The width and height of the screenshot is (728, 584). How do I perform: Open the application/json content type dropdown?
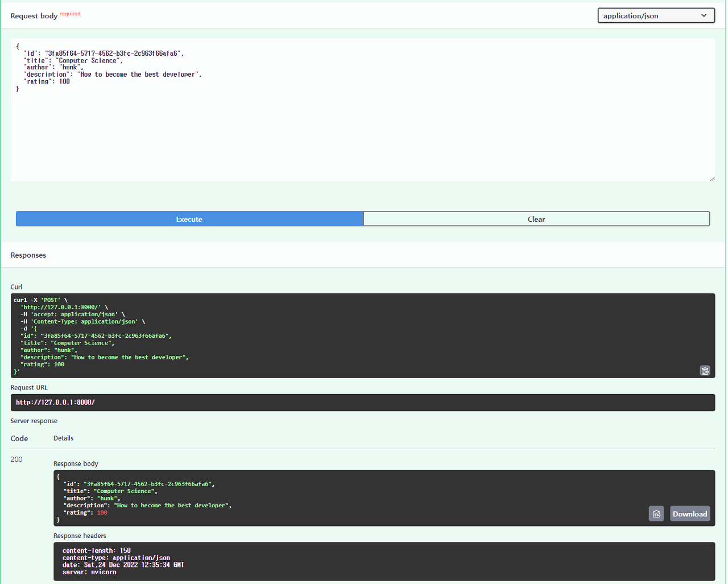656,16
